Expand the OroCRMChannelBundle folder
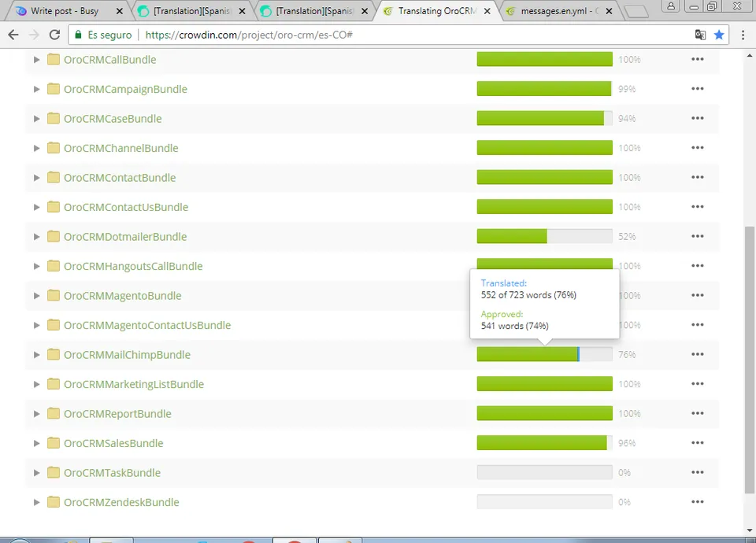 coord(36,148)
